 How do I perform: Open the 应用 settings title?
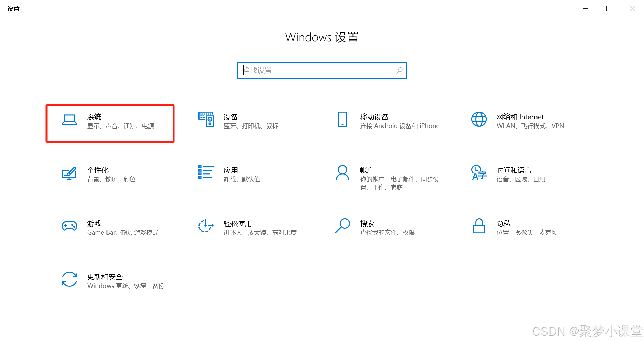click(231, 170)
